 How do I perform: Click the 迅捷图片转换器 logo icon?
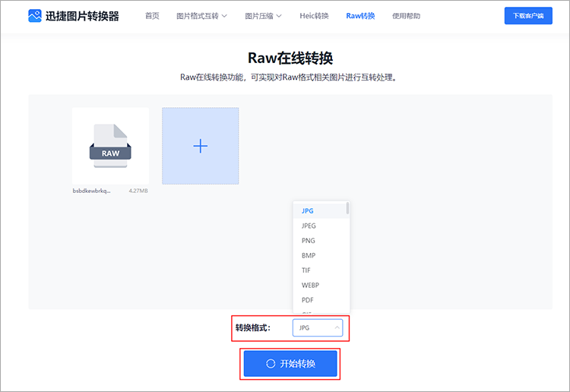click(x=35, y=16)
